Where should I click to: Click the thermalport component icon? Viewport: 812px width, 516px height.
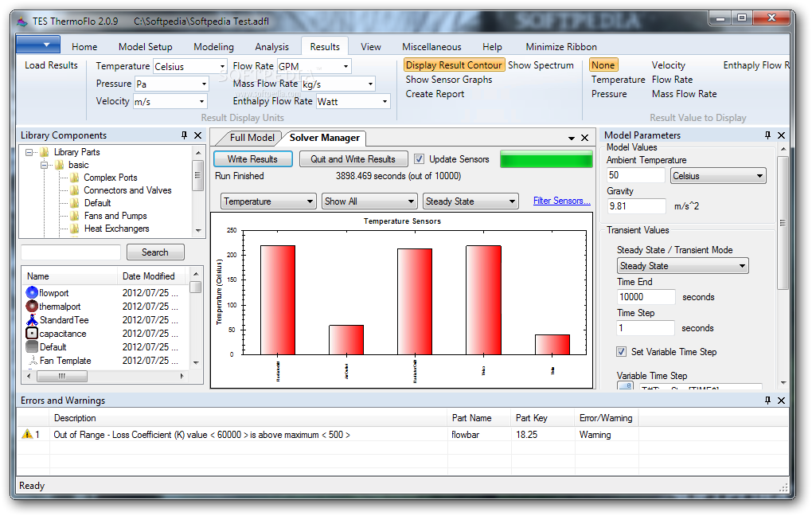pos(32,307)
